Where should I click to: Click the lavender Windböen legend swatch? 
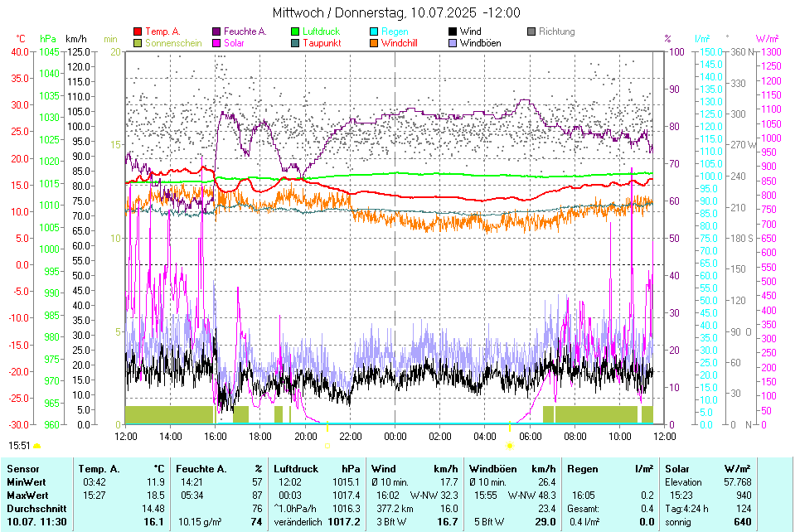(452, 43)
